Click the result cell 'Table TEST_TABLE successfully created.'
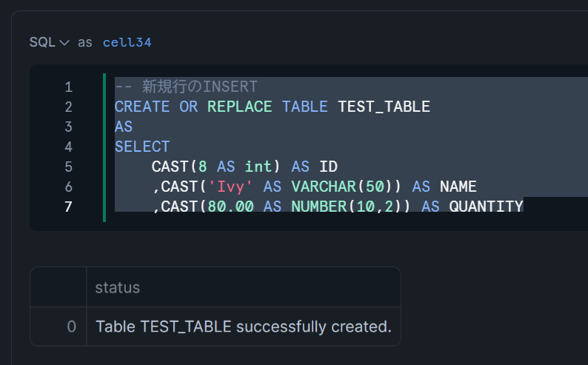This screenshot has height=365, width=588. [x=244, y=327]
